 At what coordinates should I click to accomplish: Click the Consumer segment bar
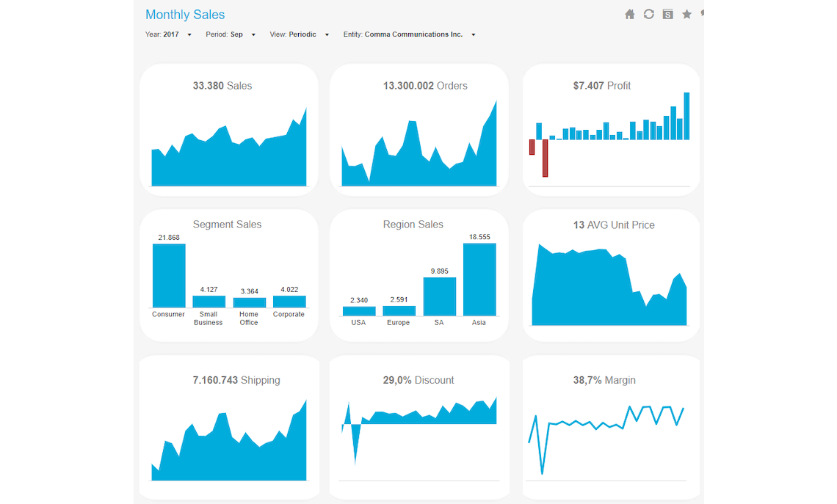click(169, 276)
